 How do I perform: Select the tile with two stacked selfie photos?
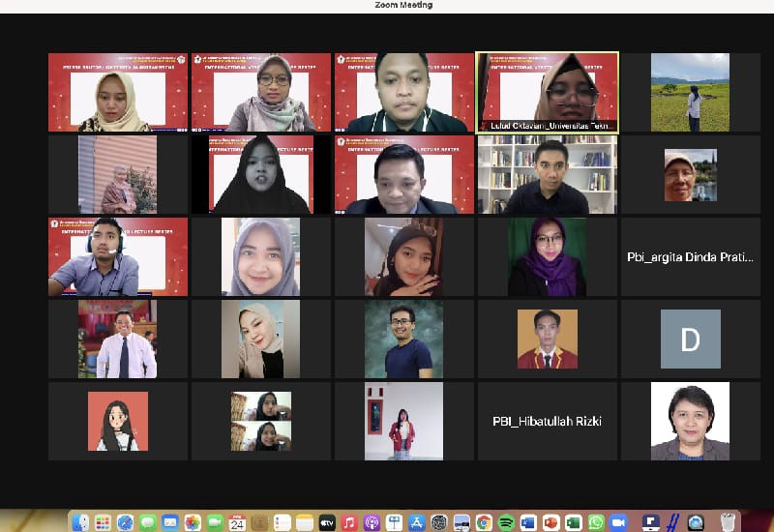pyautogui.click(x=261, y=421)
